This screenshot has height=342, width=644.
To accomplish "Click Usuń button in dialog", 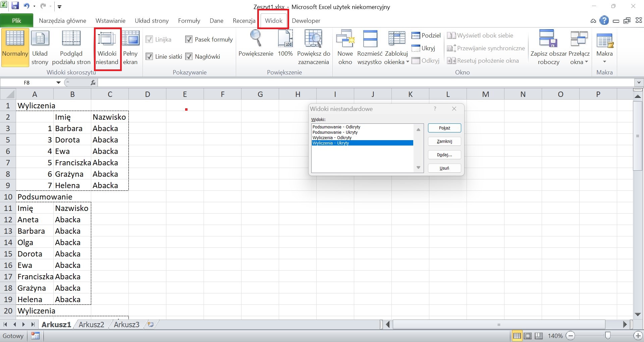I will coord(444,168).
